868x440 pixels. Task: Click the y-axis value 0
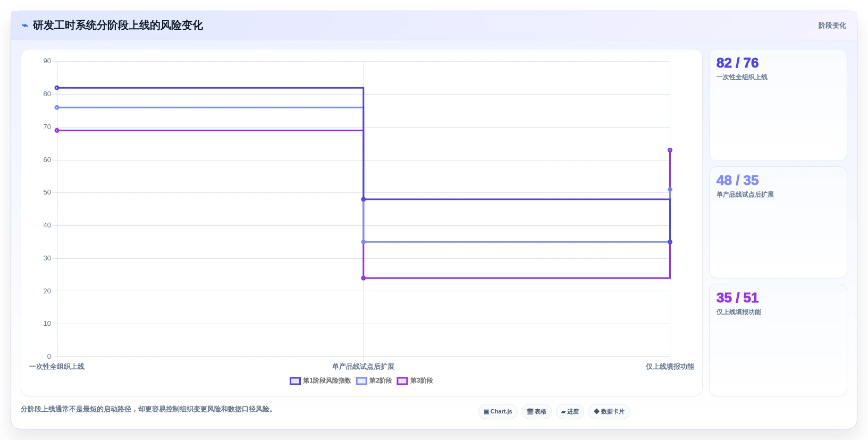point(49,357)
